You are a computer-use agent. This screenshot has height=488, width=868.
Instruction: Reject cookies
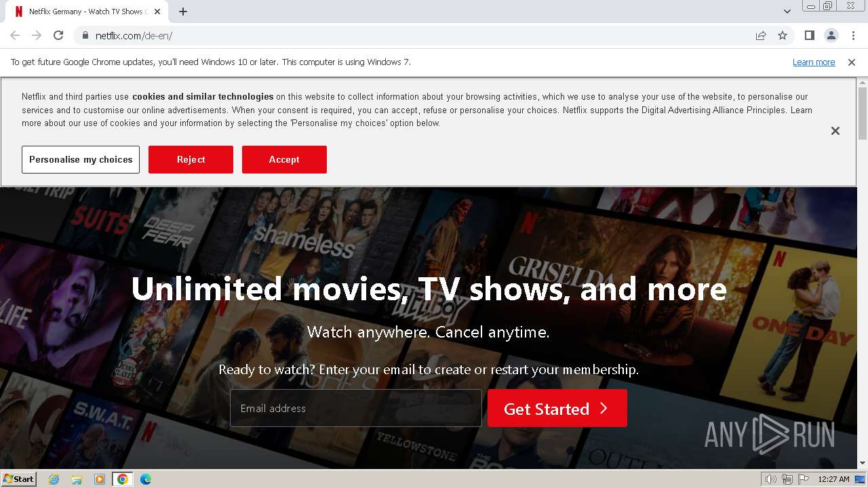[191, 159]
